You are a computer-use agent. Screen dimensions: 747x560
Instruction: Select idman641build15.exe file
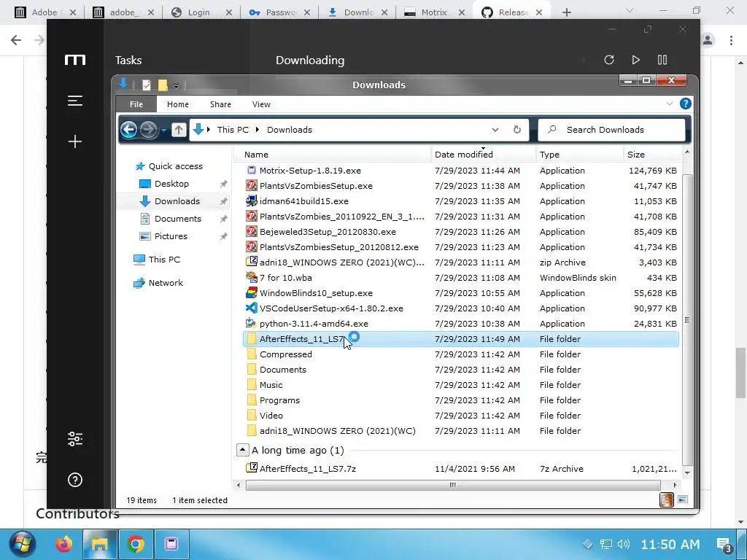(x=461, y=201)
